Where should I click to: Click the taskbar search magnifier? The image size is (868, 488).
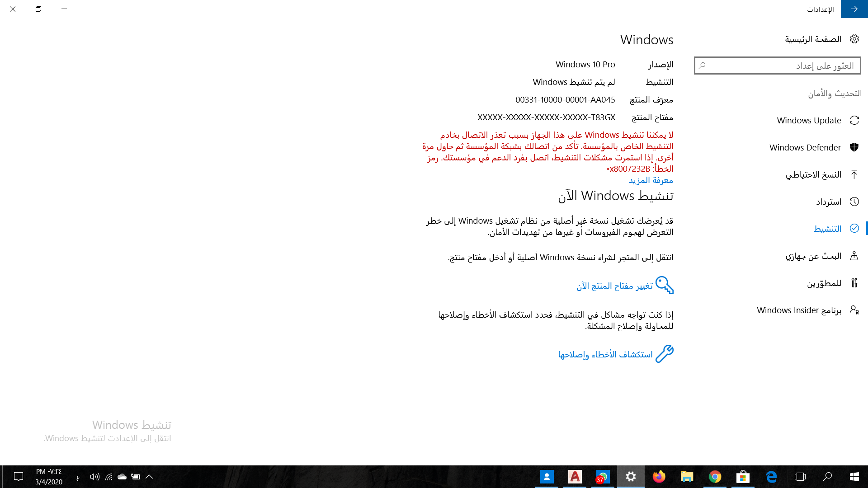(827, 477)
